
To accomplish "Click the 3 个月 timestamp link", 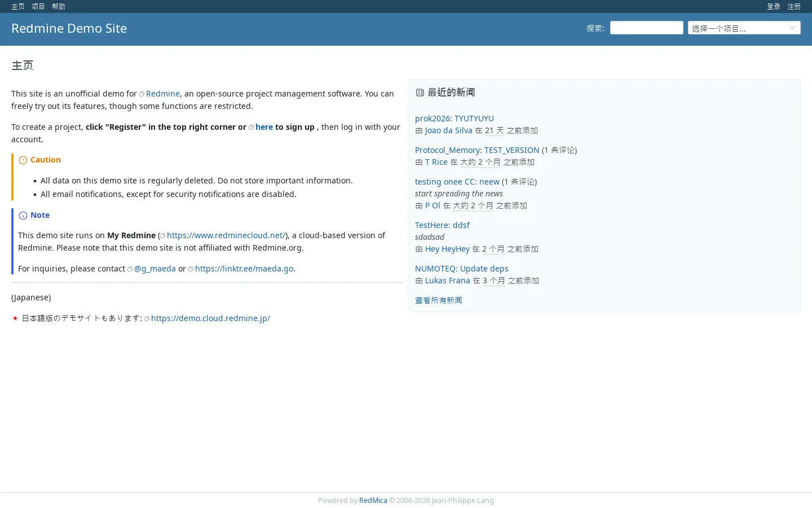I will [494, 281].
